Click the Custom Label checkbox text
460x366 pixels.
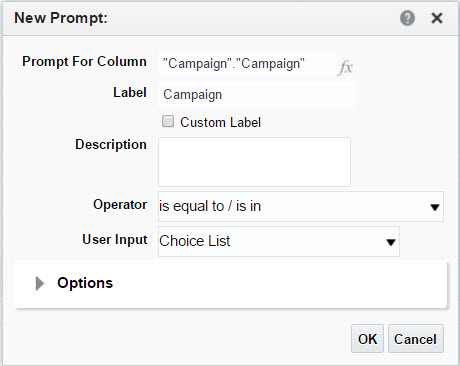pyautogui.click(x=220, y=122)
